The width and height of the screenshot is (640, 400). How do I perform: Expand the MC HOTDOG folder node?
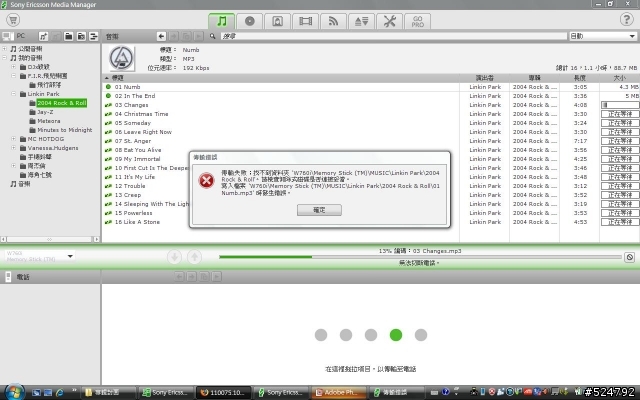tap(13, 139)
